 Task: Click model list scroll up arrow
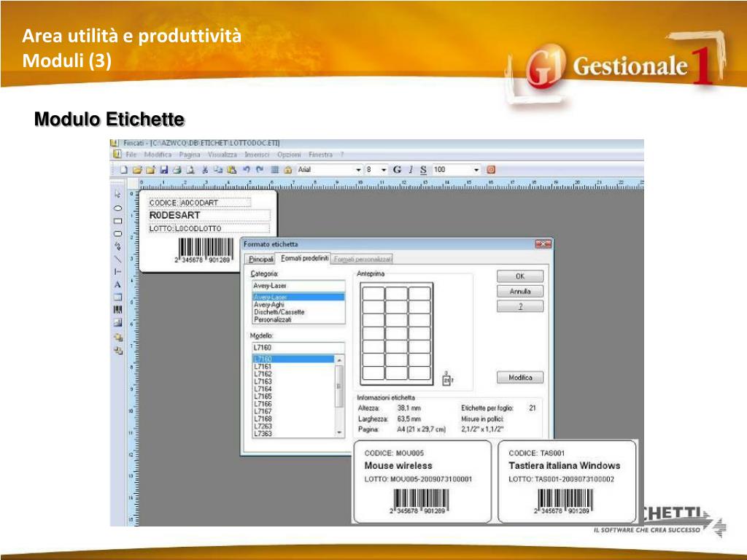click(339, 360)
